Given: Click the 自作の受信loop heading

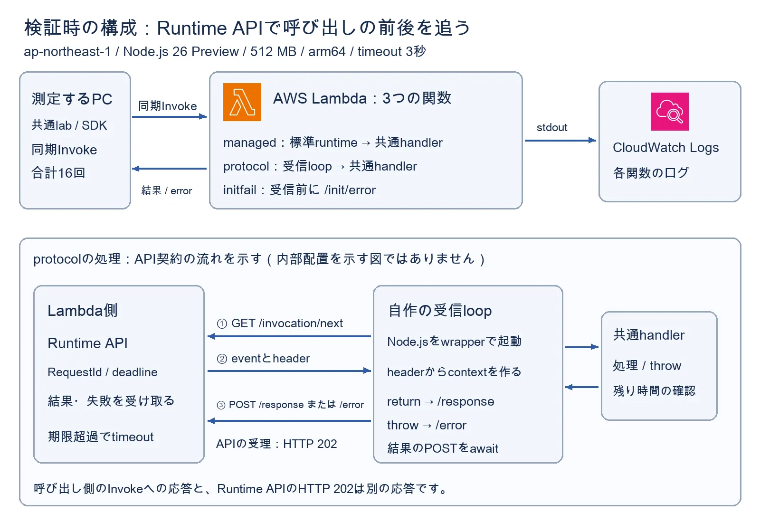Looking at the screenshot, I should click(440, 311).
